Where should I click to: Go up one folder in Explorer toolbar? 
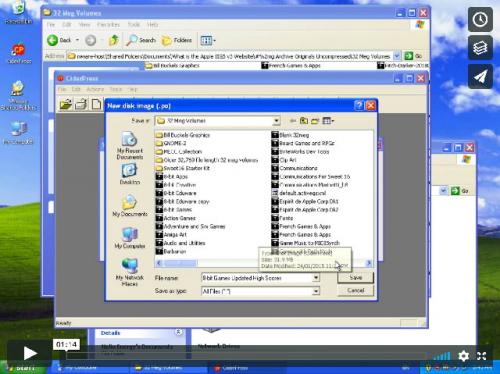pos(114,40)
